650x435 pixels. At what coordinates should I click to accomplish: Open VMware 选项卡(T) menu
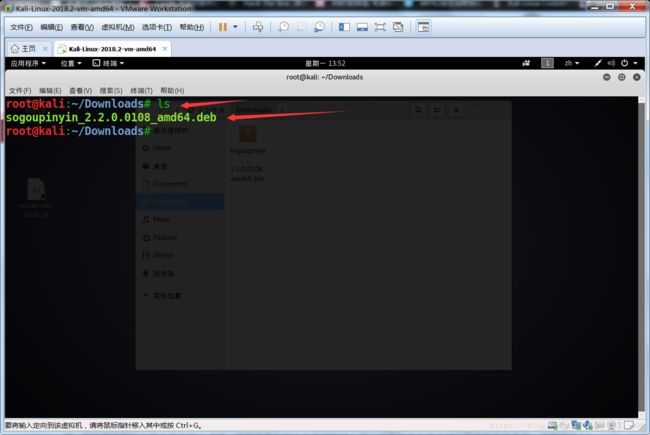157,27
